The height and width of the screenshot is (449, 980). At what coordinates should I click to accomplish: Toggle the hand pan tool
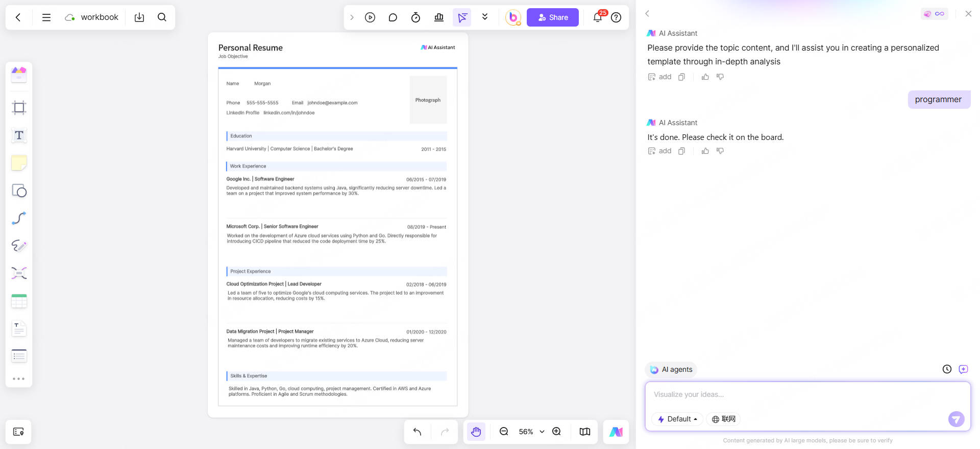click(x=476, y=432)
